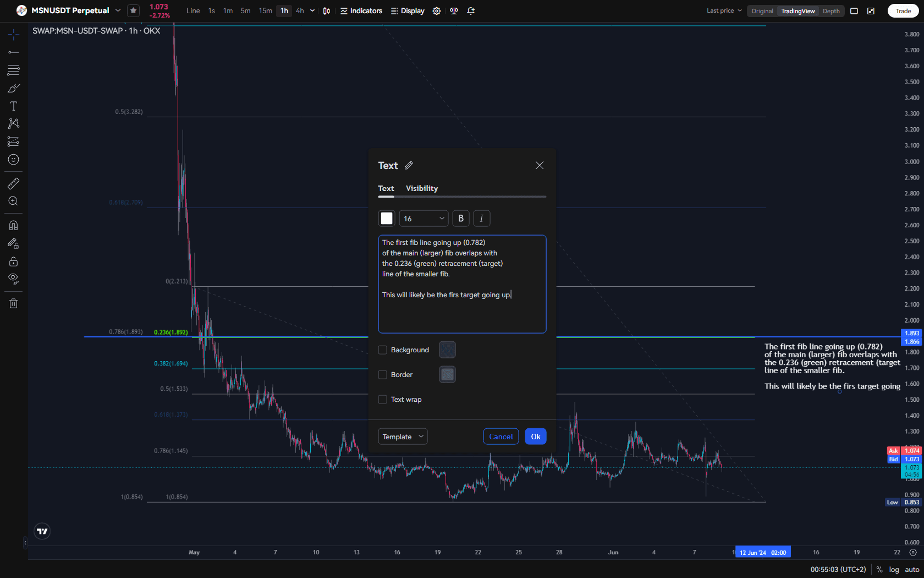This screenshot has width=924, height=578.
Task: Click the go-to-date icon on time axis
Action: tap(913, 552)
